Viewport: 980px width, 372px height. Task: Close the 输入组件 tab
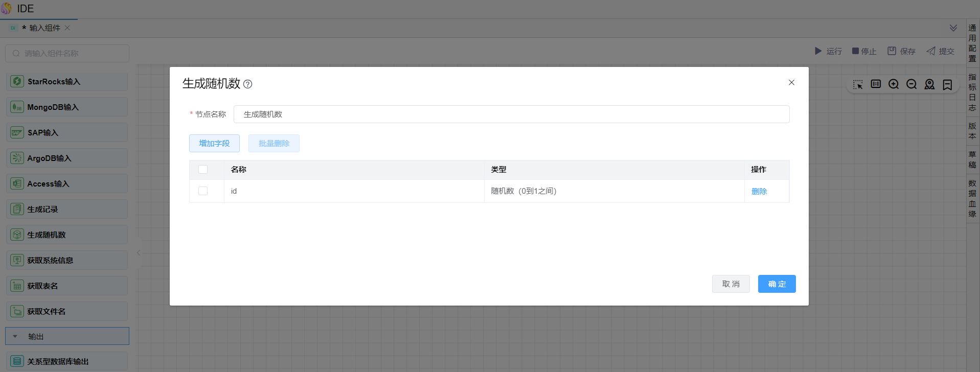(x=67, y=28)
